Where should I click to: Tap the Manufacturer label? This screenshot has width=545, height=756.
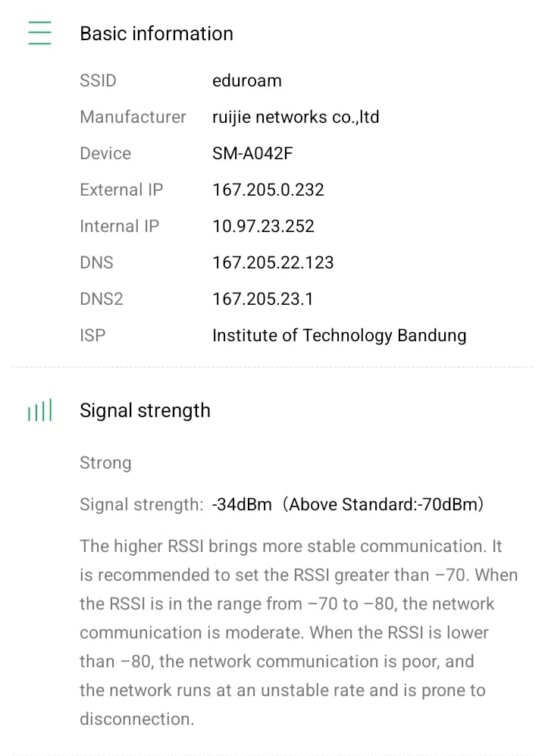133,117
